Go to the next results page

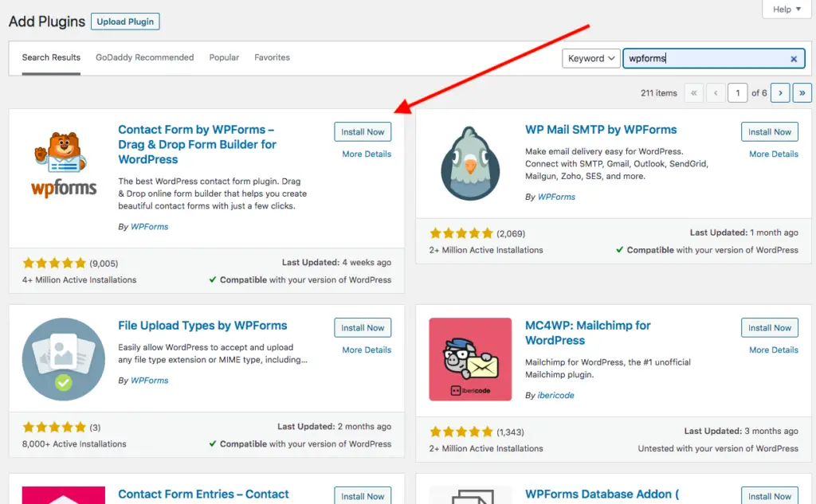point(780,93)
